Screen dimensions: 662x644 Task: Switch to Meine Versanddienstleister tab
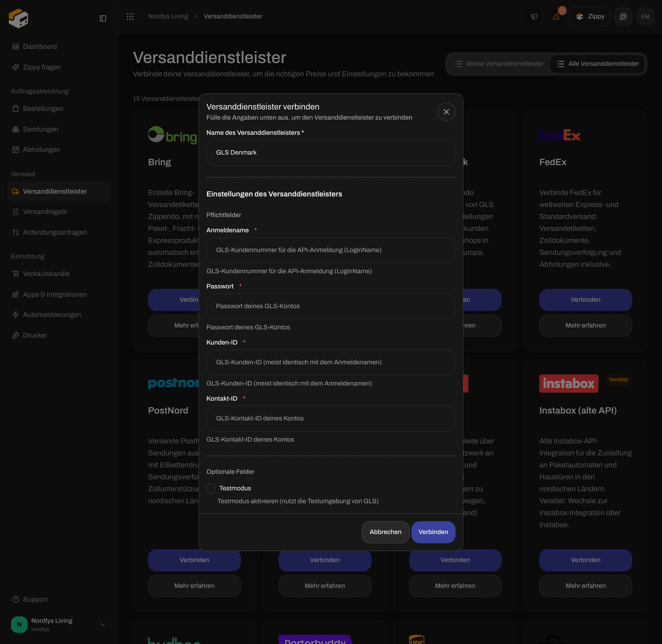click(499, 63)
